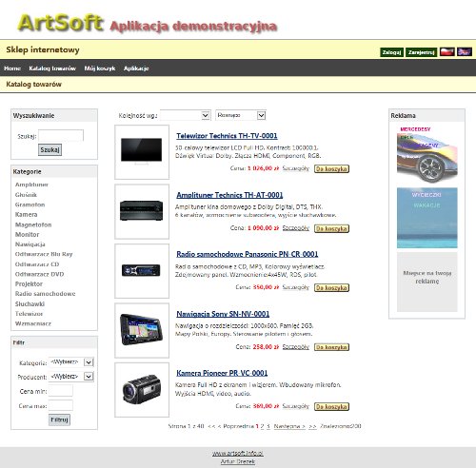Select the Nawigacja category
Viewport: 476px width, 468px height.
30,244
